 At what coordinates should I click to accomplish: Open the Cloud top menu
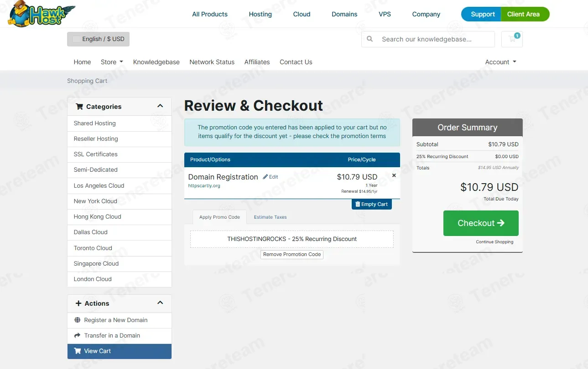pos(302,14)
